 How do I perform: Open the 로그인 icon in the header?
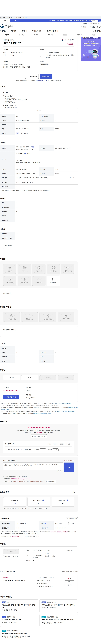tap(81, 27)
